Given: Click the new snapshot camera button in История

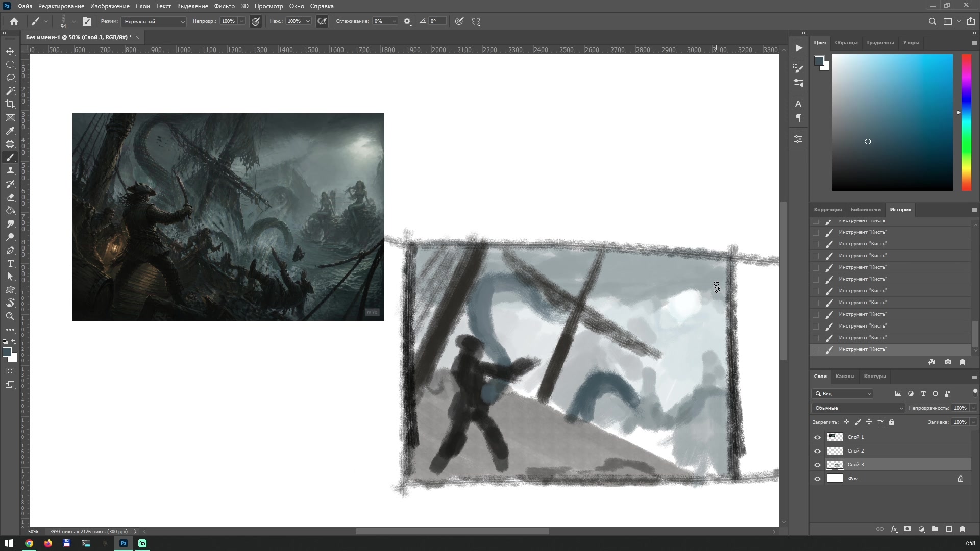Looking at the screenshot, I should (x=948, y=362).
